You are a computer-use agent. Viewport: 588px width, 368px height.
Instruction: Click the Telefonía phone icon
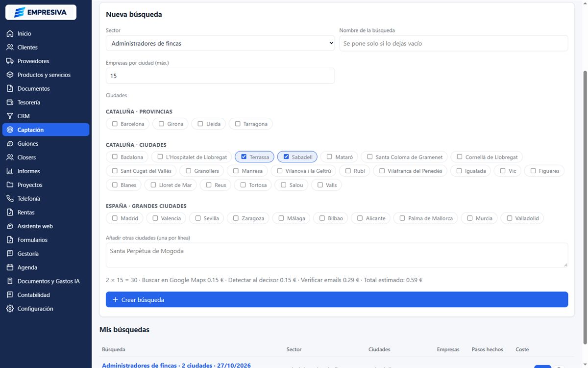pos(10,199)
